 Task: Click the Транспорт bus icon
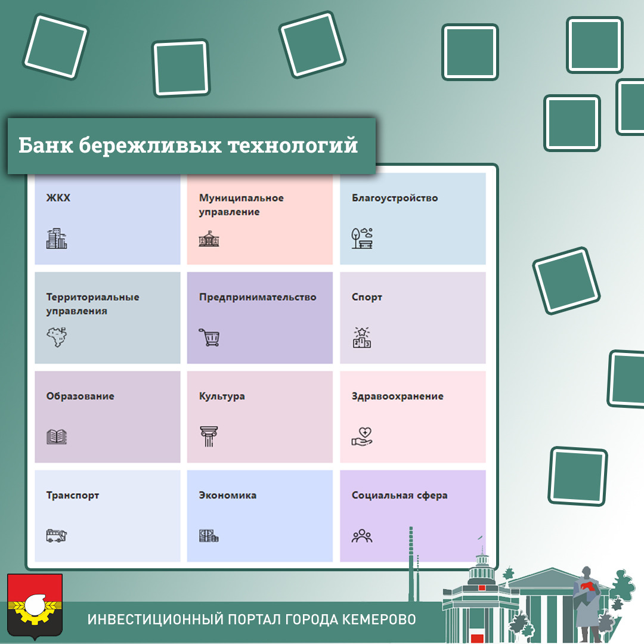pos(57,535)
